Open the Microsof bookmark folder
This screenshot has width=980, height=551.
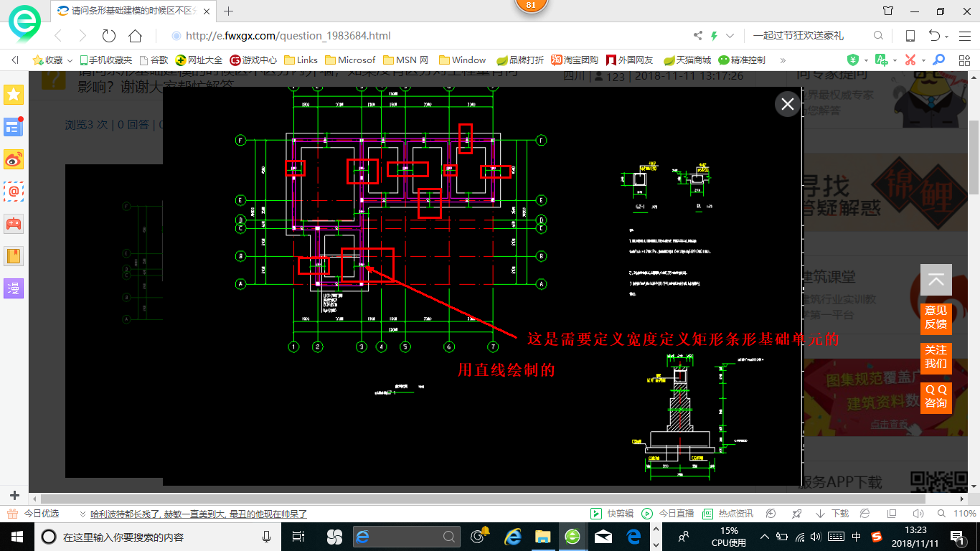(350, 60)
